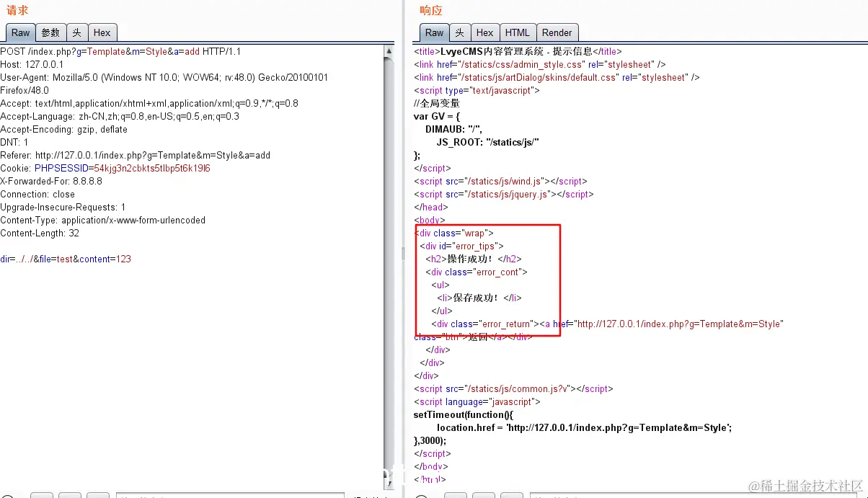The image size is (868, 498).
Task: Select the Raw tab in the response pane
Action: (x=434, y=32)
